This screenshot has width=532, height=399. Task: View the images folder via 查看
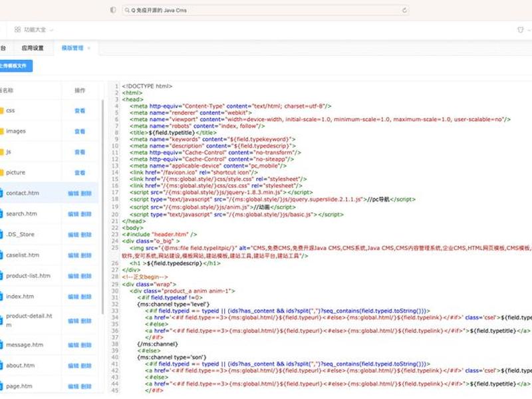[x=80, y=131]
